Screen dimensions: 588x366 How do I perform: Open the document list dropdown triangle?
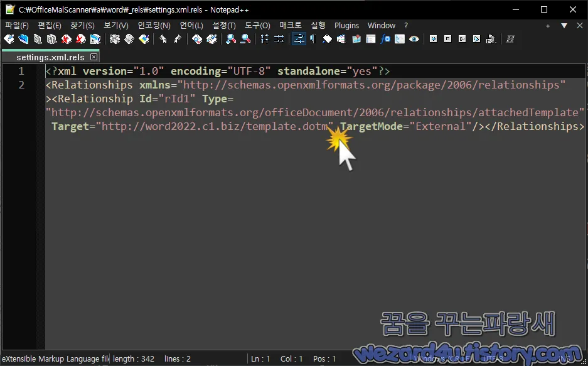pyautogui.click(x=564, y=26)
